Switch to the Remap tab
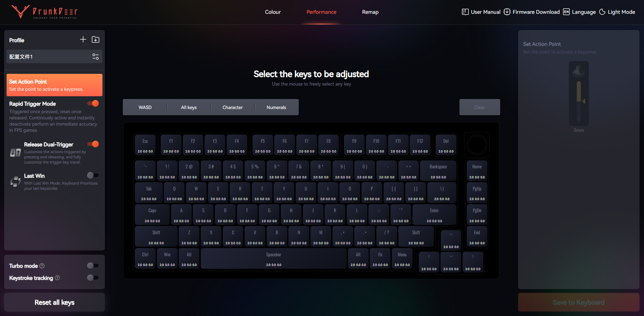Image resolution: width=644 pixels, height=316 pixels. pos(370,12)
